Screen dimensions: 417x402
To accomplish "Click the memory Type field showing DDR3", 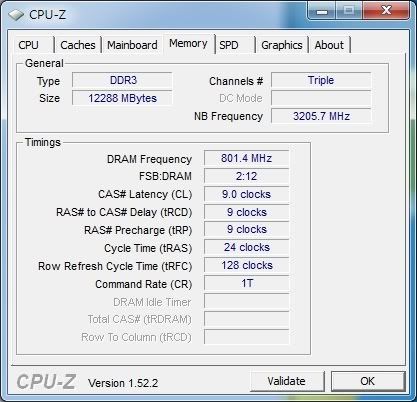I will (122, 80).
